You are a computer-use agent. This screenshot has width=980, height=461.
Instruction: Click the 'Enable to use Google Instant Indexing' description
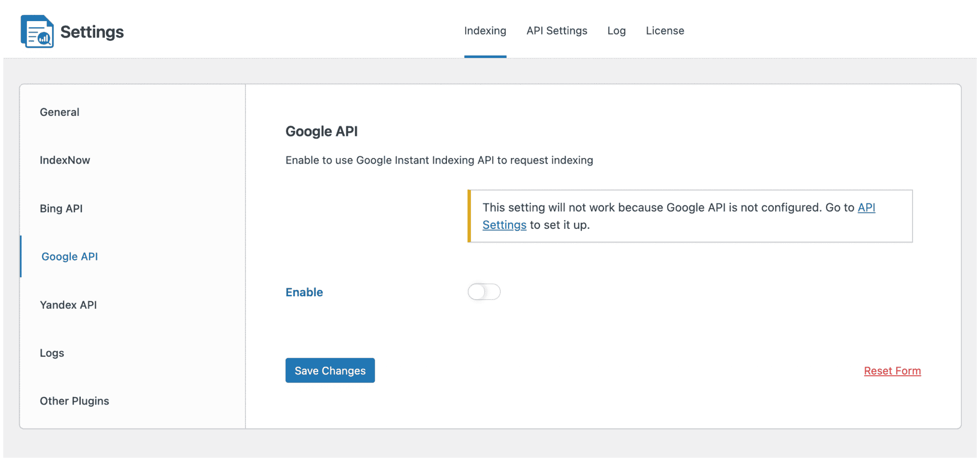tap(439, 160)
